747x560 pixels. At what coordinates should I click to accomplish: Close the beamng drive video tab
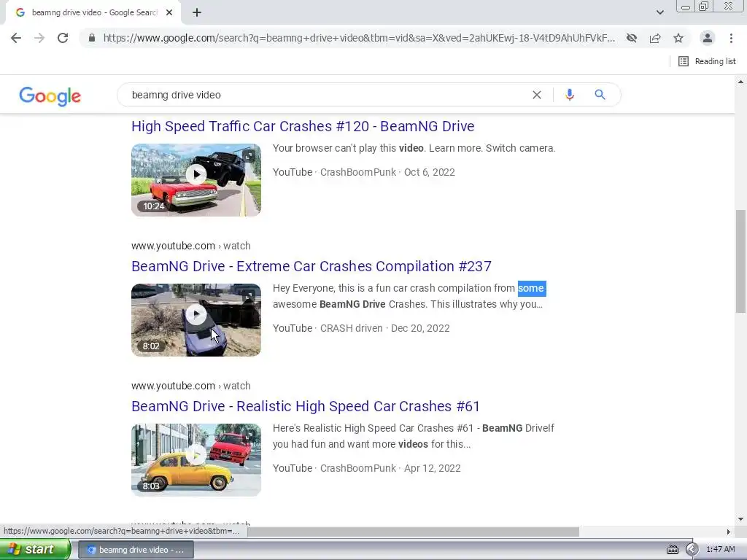pos(169,13)
